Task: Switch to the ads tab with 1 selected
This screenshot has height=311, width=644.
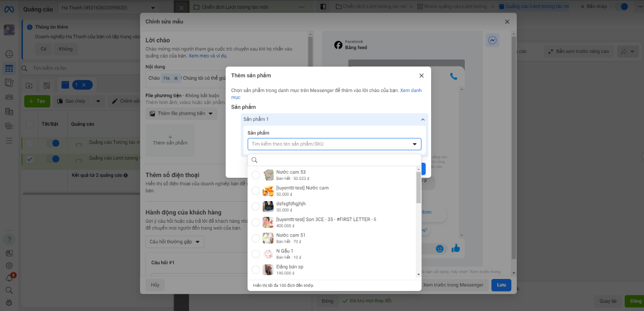Action: pyautogui.click(x=76, y=85)
